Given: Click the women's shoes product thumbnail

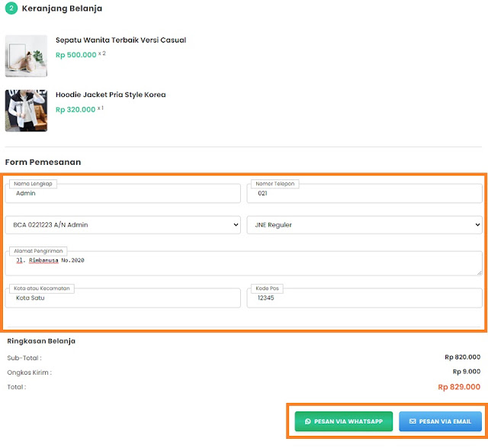Looking at the screenshot, I should 26,56.
